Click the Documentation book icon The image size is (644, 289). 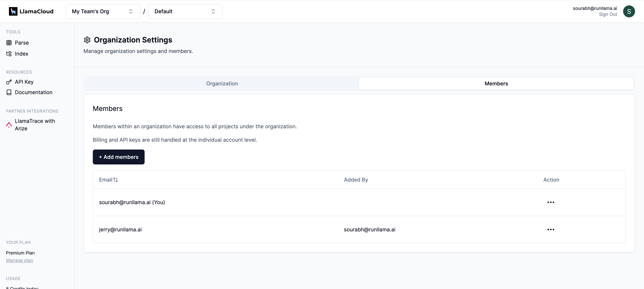(9, 92)
